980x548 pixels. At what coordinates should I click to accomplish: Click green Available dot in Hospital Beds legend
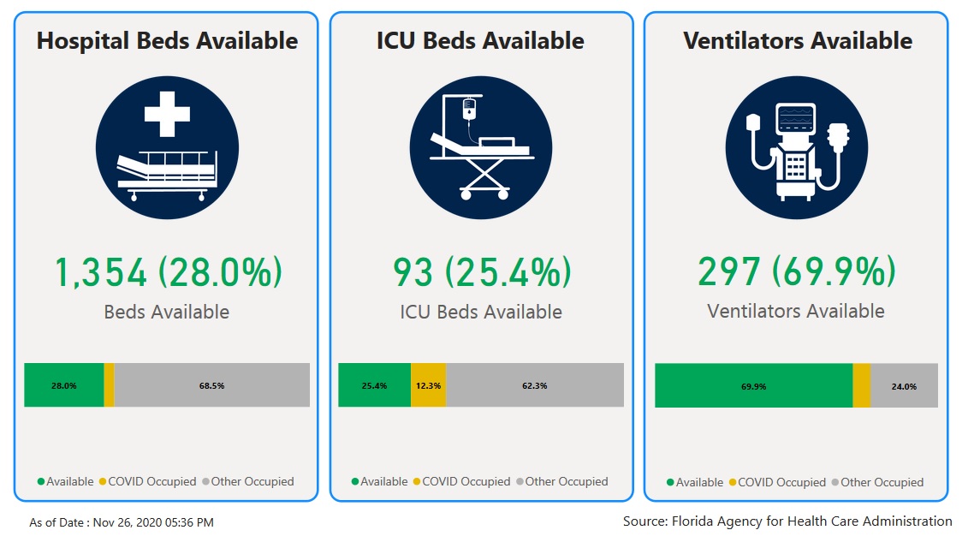point(40,482)
